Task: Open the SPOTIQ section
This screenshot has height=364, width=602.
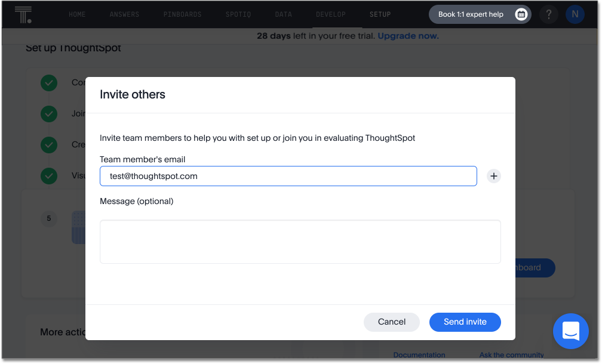Action: click(x=238, y=14)
